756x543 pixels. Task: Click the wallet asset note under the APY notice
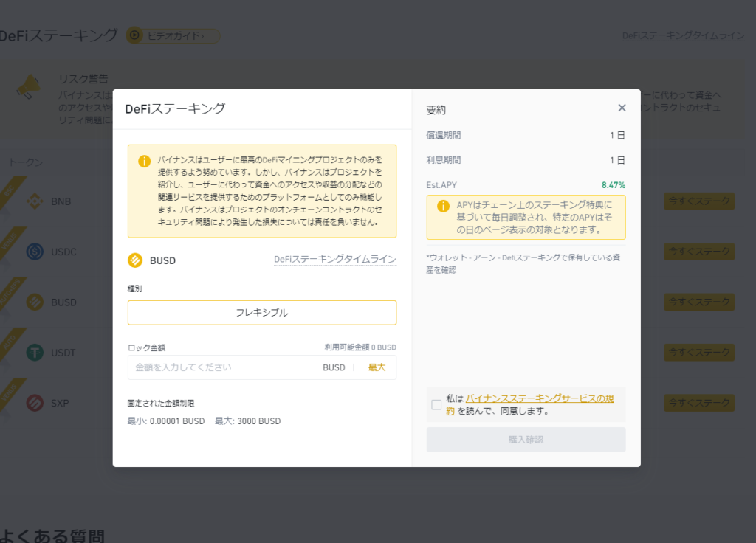coord(523,263)
